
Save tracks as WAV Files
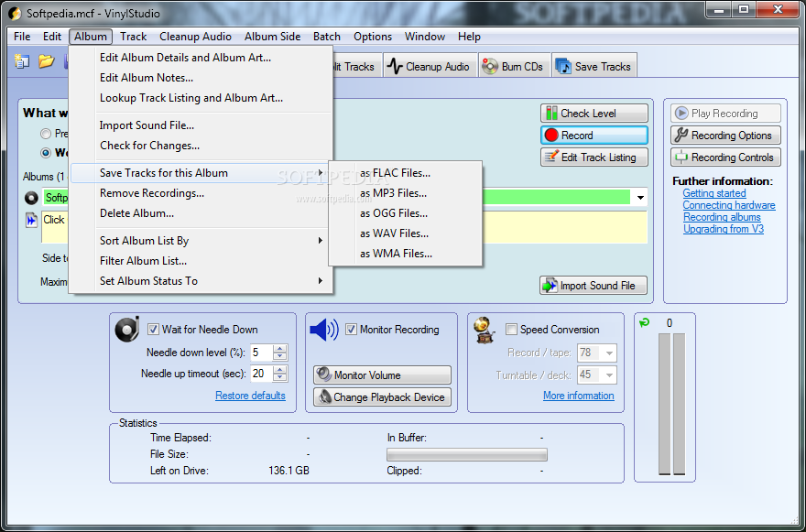coord(406,233)
